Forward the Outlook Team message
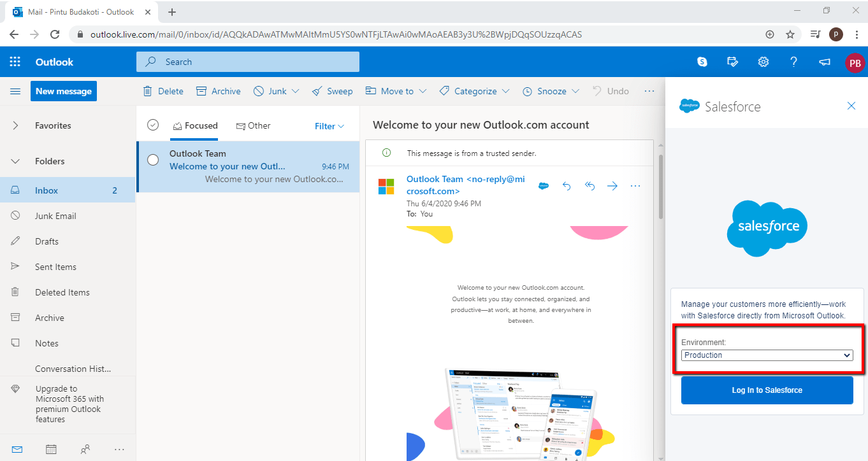 point(612,186)
